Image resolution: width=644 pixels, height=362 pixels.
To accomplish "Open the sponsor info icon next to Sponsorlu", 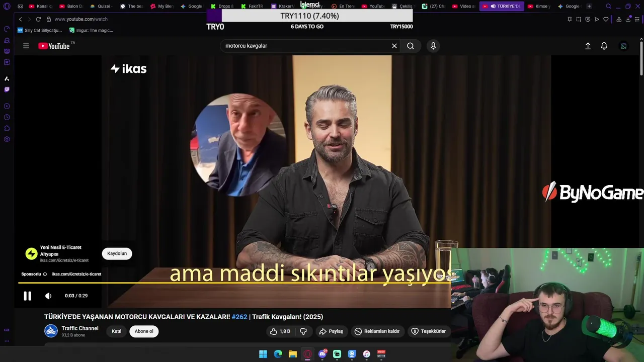I will click(x=45, y=274).
